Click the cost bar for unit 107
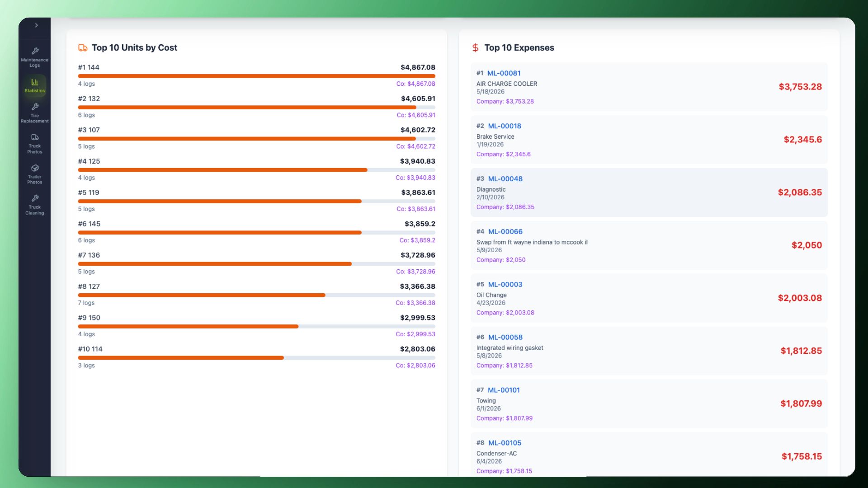This screenshot has width=868, height=488. (x=256, y=139)
